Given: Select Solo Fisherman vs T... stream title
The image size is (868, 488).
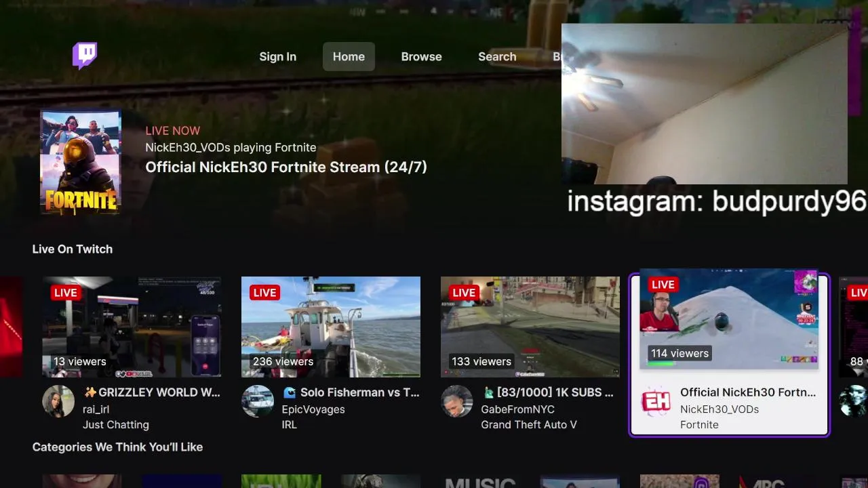Looking at the screenshot, I should (351, 392).
